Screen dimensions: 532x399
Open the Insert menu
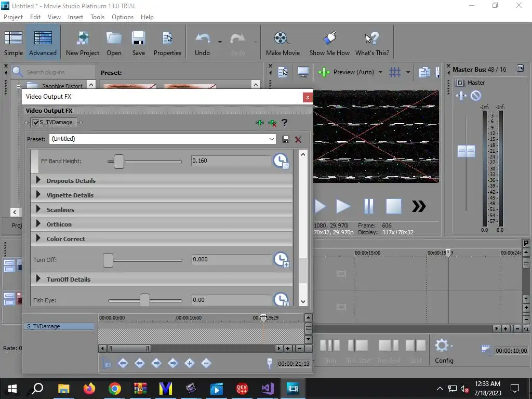[75, 17]
